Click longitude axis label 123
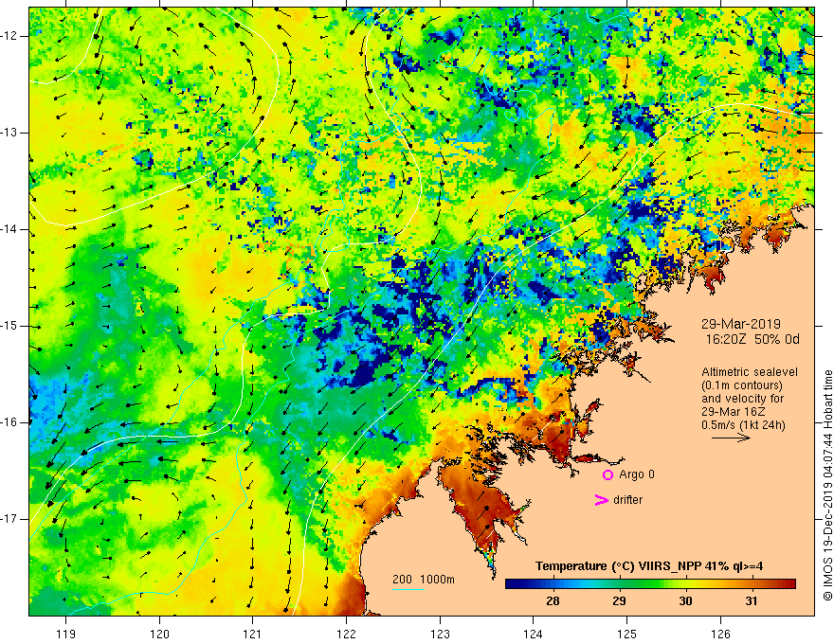This screenshot has width=834, height=644. 440,634
